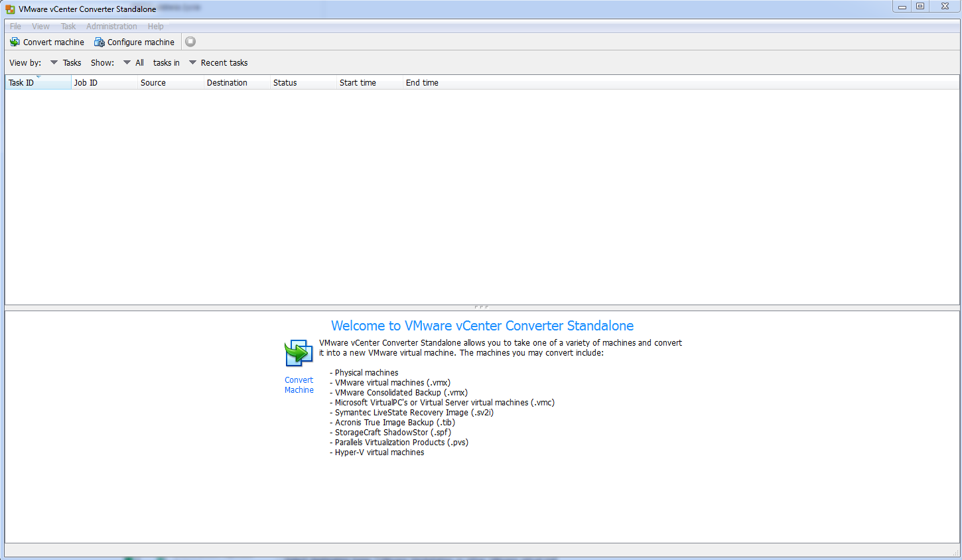Click the Convert Machine link

tap(299, 385)
